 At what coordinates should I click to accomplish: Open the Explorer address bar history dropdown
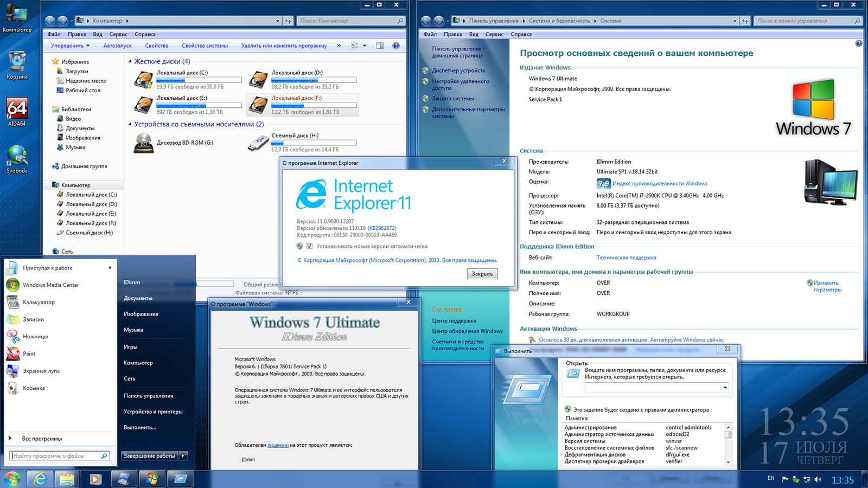(x=278, y=21)
